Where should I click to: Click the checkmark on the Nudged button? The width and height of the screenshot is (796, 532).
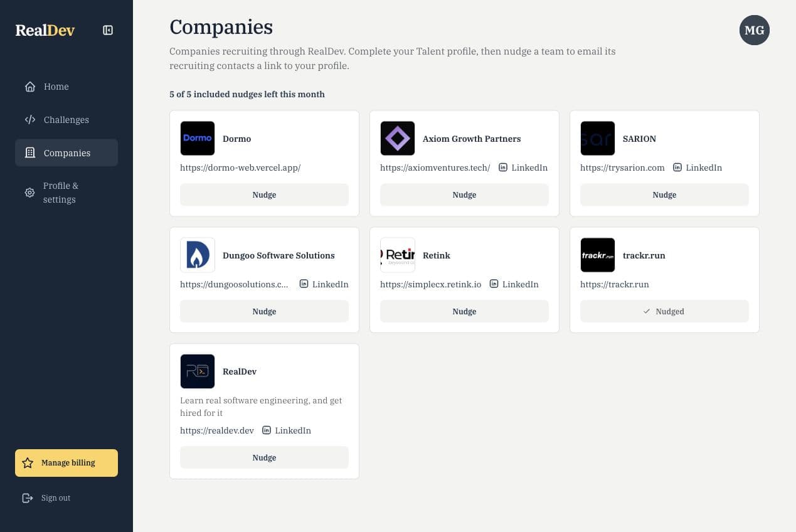(647, 311)
